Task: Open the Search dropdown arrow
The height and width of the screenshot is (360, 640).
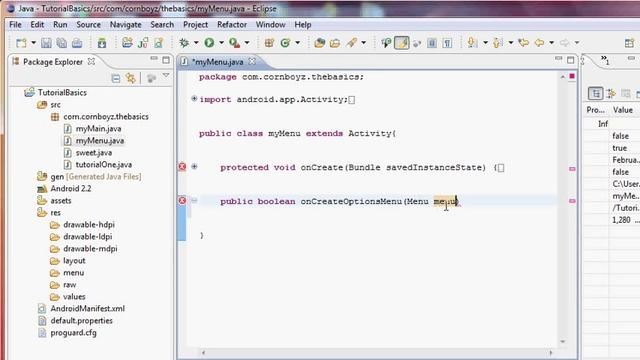Action: [x=364, y=42]
